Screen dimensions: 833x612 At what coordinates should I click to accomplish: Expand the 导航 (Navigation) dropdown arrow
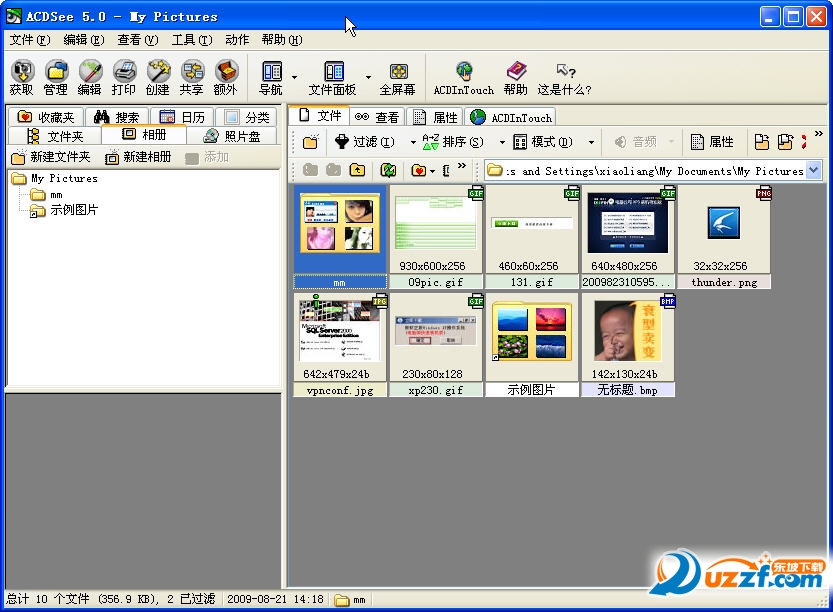295,76
